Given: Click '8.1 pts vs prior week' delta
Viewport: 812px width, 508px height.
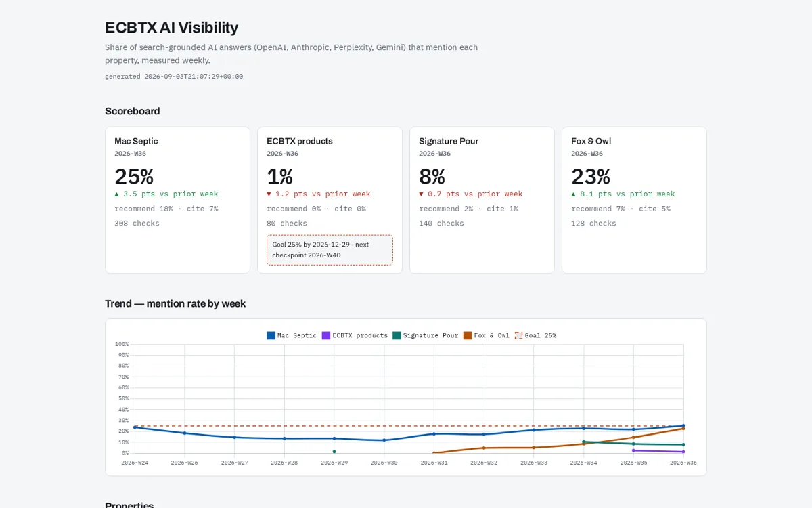Looking at the screenshot, I should click(623, 194).
